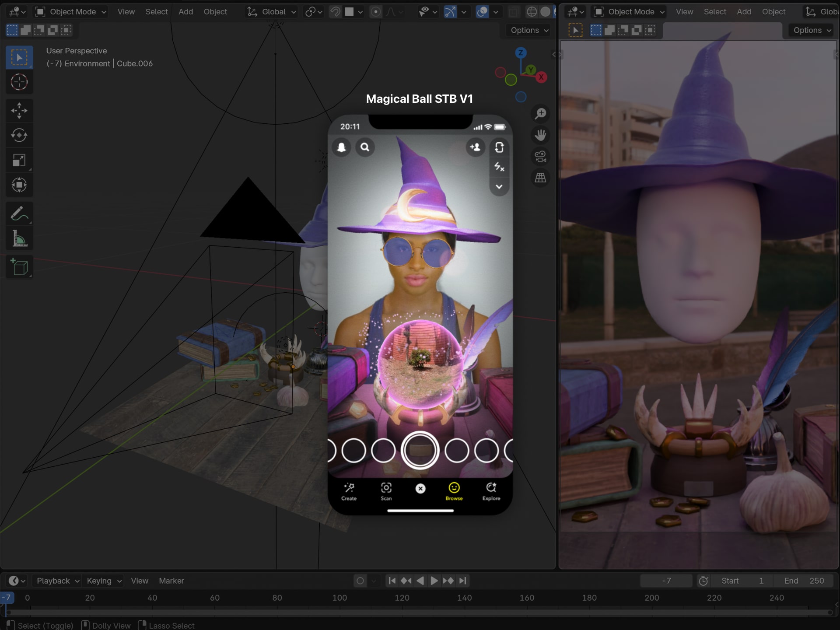Toggle the auto keying record button
Image resolution: width=840 pixels, height=630 pixels.
[360, 581]
